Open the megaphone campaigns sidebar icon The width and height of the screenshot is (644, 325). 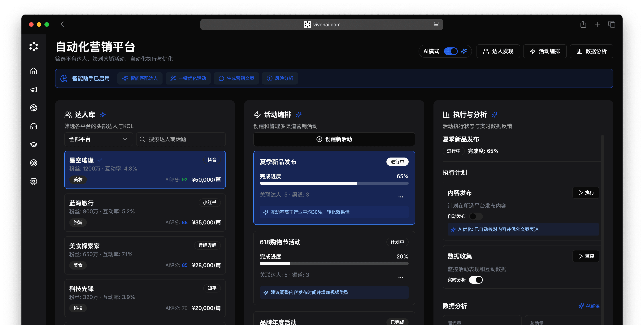point(33,89)
